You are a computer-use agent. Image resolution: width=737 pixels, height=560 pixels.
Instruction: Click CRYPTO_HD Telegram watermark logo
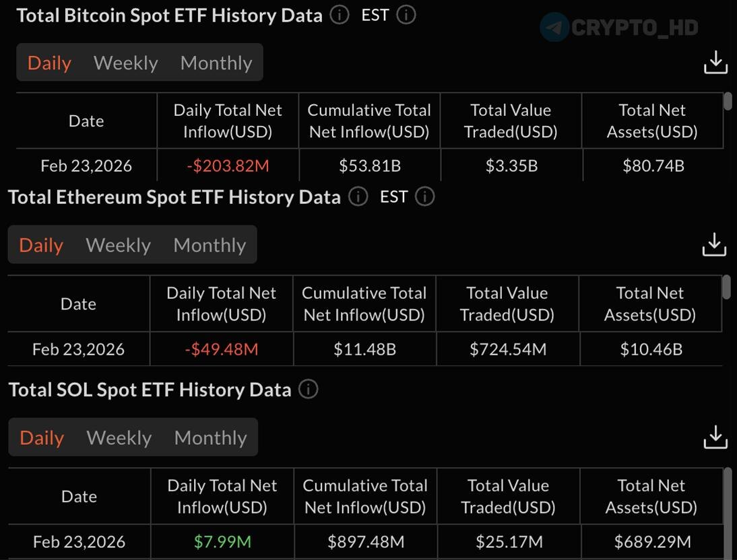(555, 28)
